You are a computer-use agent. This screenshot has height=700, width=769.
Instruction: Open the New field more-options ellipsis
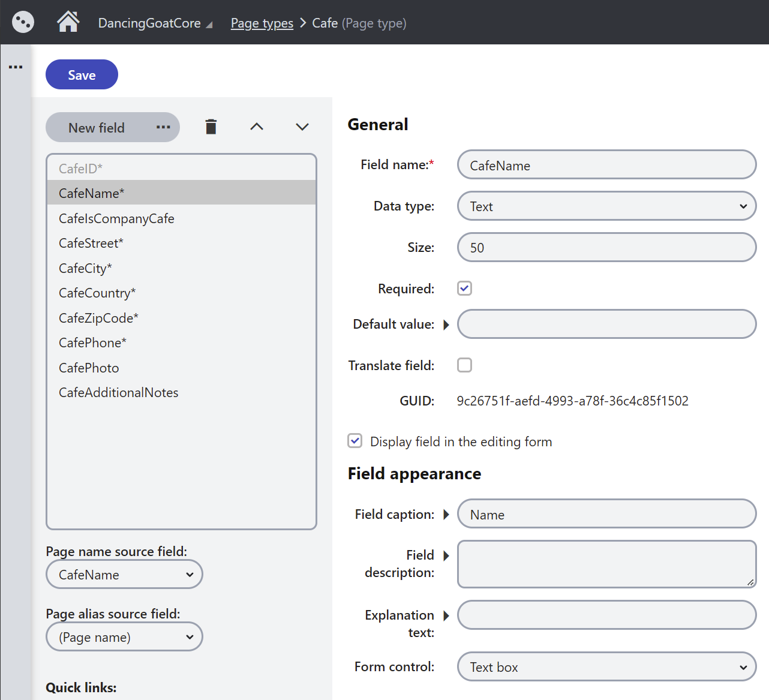(x=163, y=127)
